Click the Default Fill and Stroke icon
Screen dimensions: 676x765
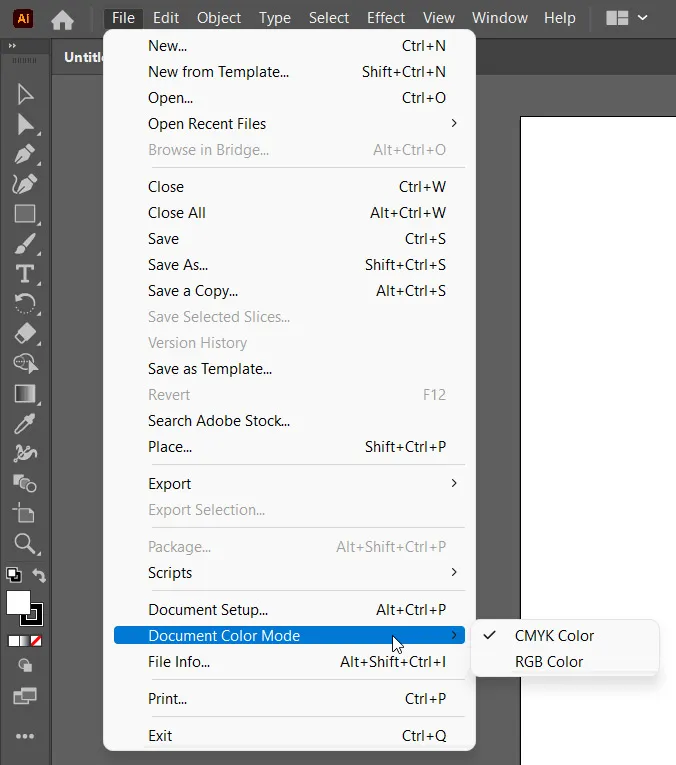(14, 575)
